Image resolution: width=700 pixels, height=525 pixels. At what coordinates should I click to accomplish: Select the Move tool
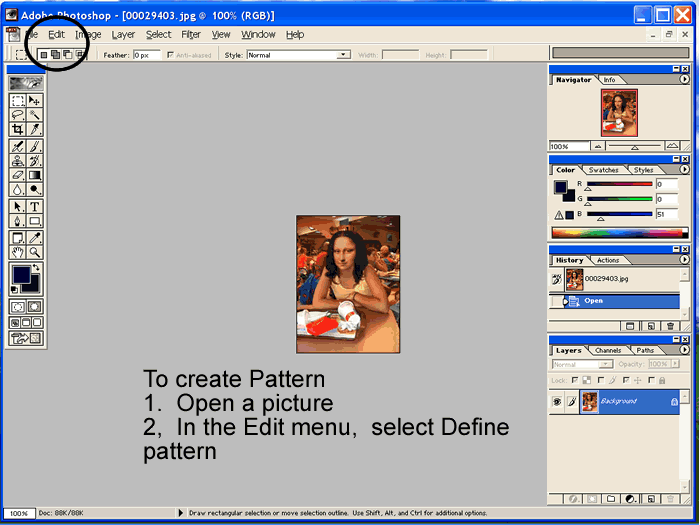34,100
